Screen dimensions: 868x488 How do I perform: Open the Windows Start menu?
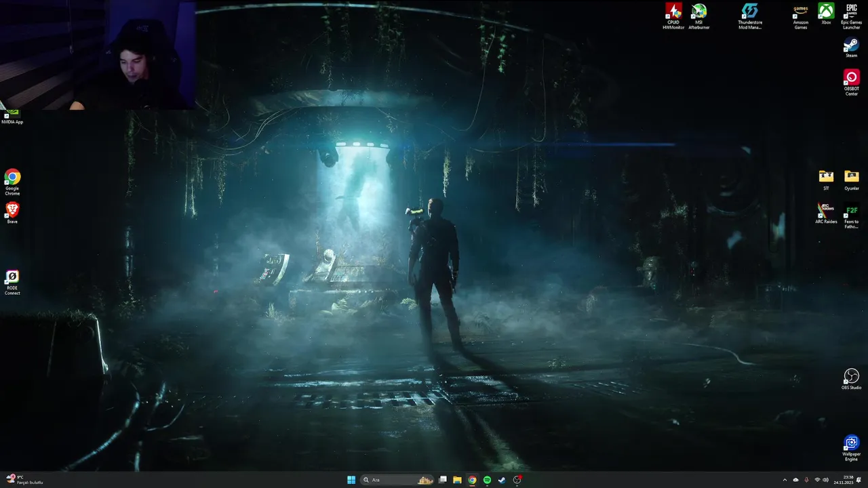tap(351, 480)
